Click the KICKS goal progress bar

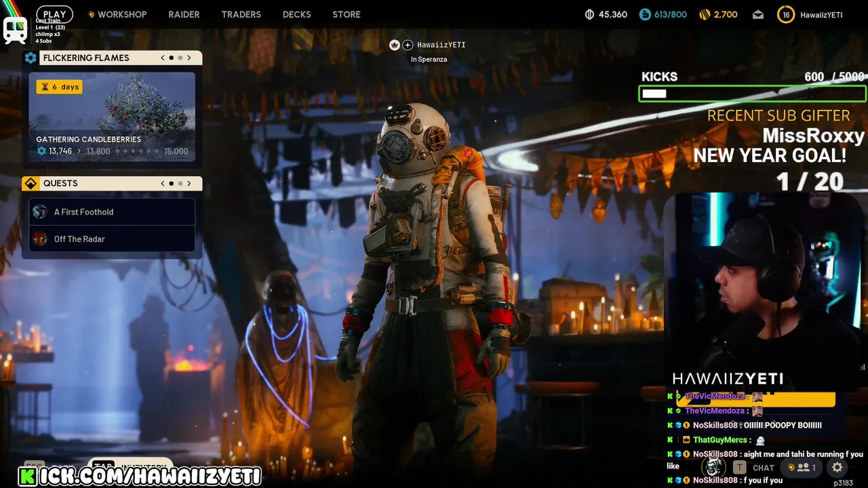[752, 94]
